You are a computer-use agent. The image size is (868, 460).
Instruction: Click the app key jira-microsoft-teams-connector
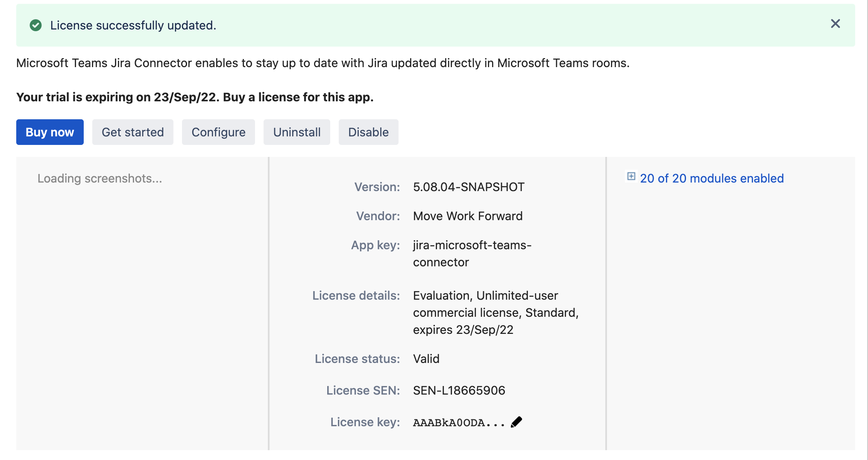[472, 253]
